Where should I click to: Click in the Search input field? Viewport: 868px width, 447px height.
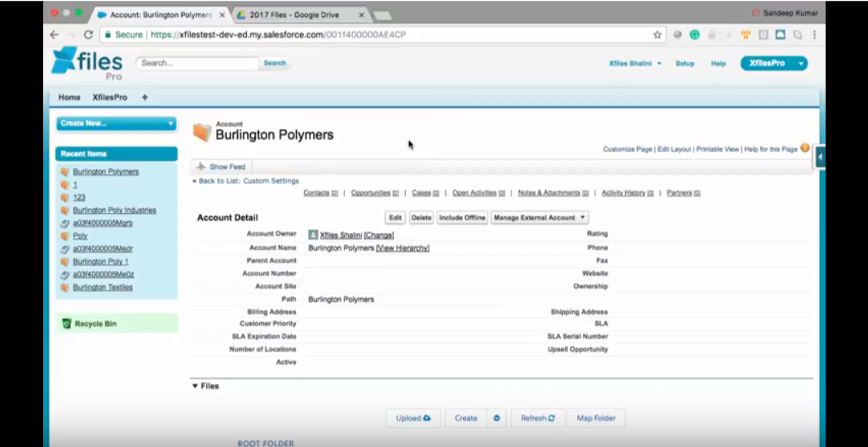click(x=197, y=63)
